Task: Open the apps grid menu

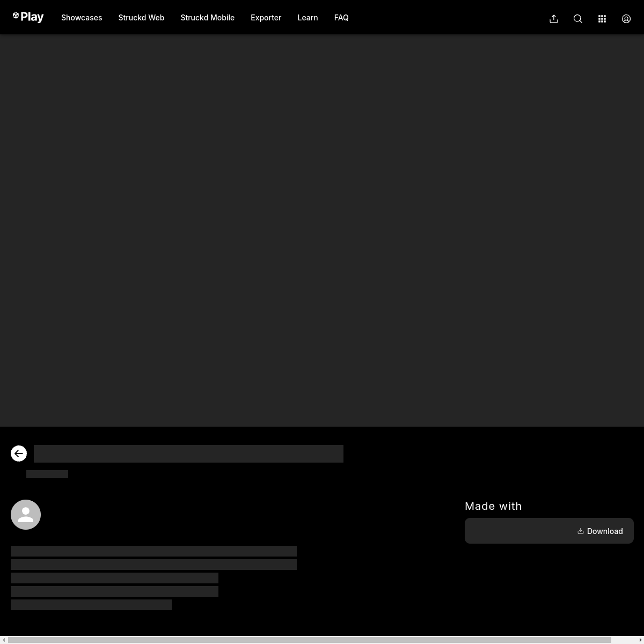Action: tap(602, 19)
